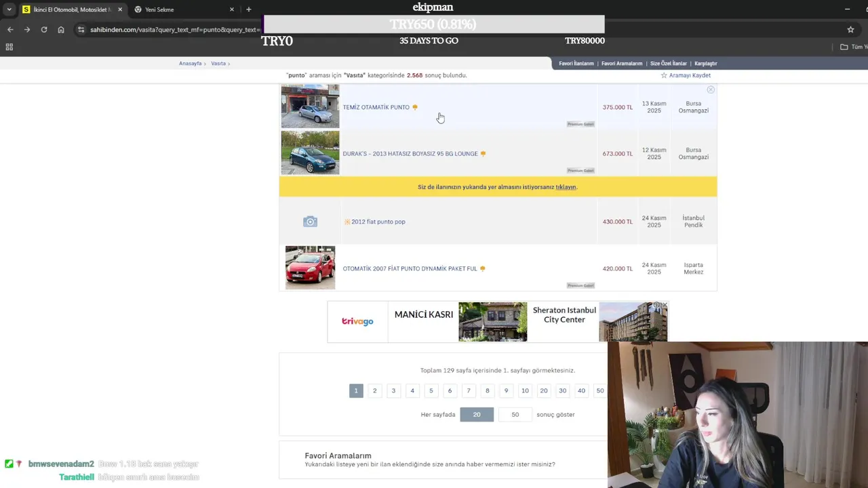Screen dimensions: 868x488
Task: Click the Favori Aramalarım heading at bottom
Action: pos(338,455)
